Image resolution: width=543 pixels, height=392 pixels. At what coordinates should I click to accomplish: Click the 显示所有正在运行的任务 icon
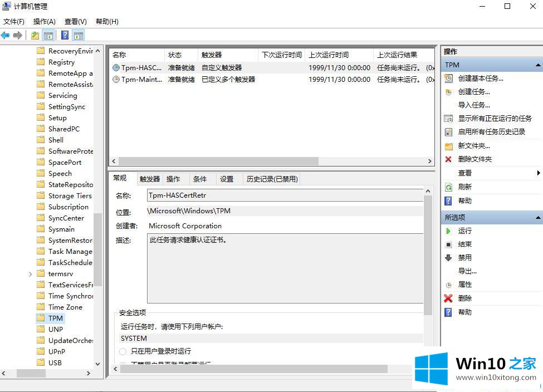[448, 119]
